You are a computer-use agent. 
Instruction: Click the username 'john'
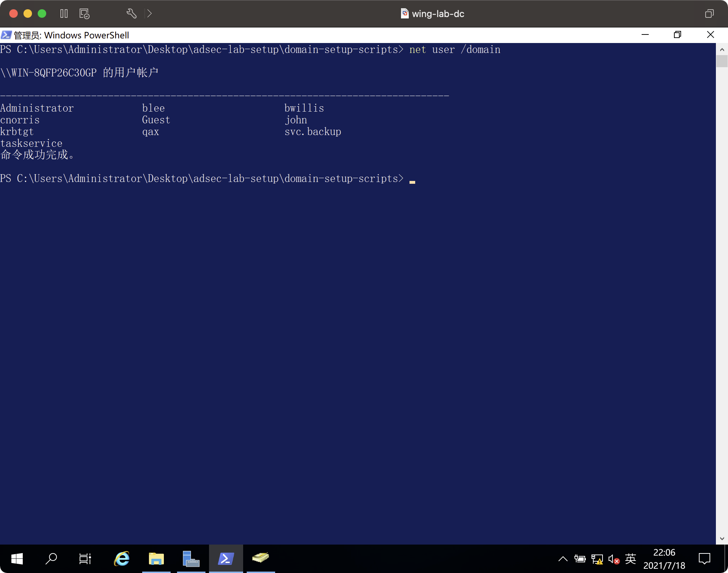pos(296,120)
